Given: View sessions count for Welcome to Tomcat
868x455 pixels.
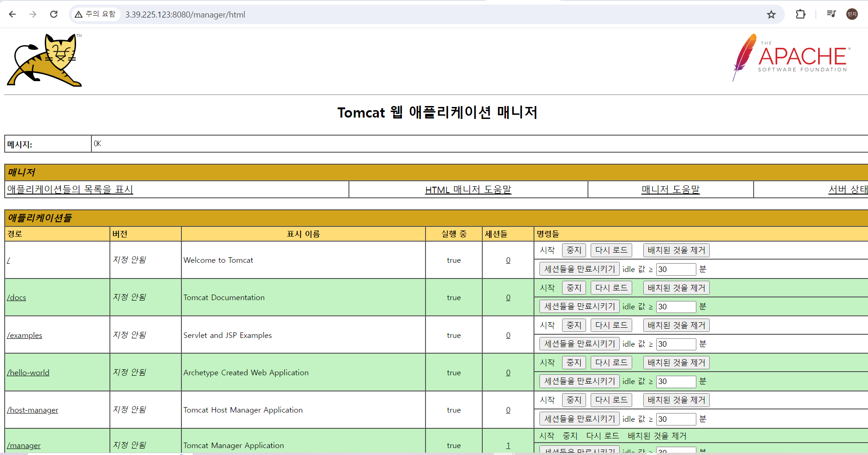Looking at the screenshot, I should pyautogui.click(x=508, y=260).
